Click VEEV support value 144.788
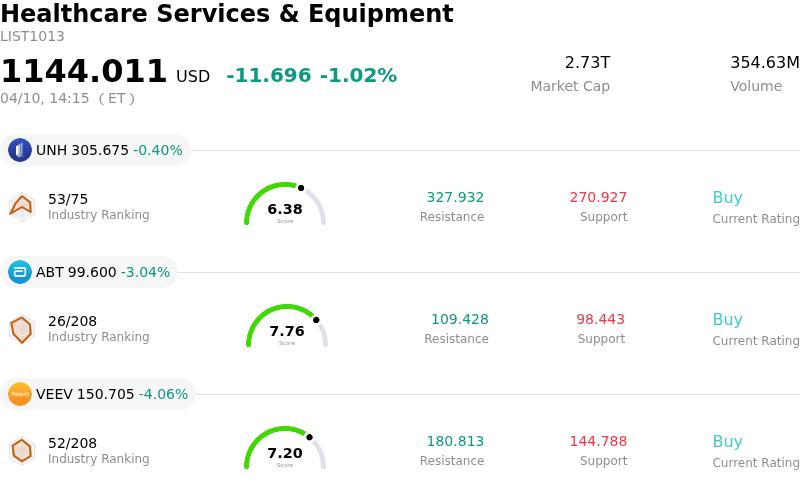This screenshot has width=800, height=488. coord(598,442)
